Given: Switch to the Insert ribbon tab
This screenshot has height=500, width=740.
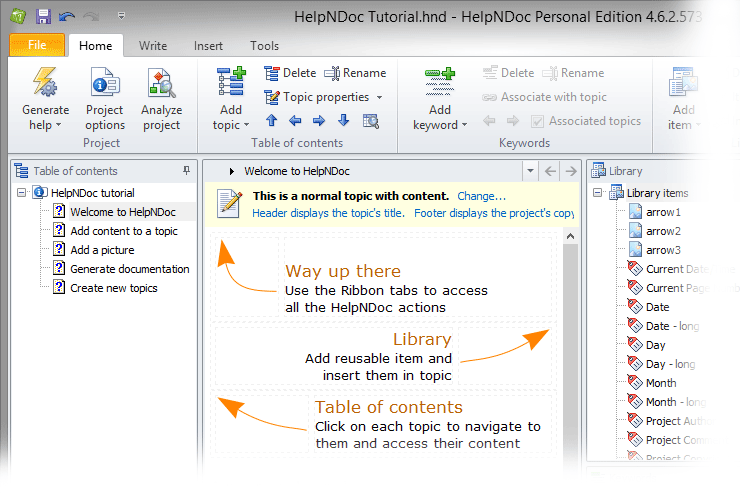Looking at the screenshot, I should click(208, 46).
